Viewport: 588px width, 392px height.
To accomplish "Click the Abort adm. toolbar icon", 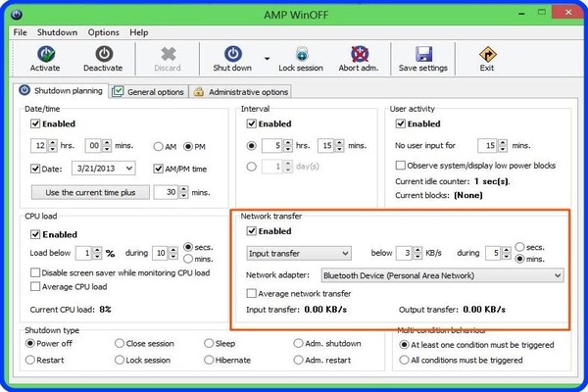I will point(360,55).
